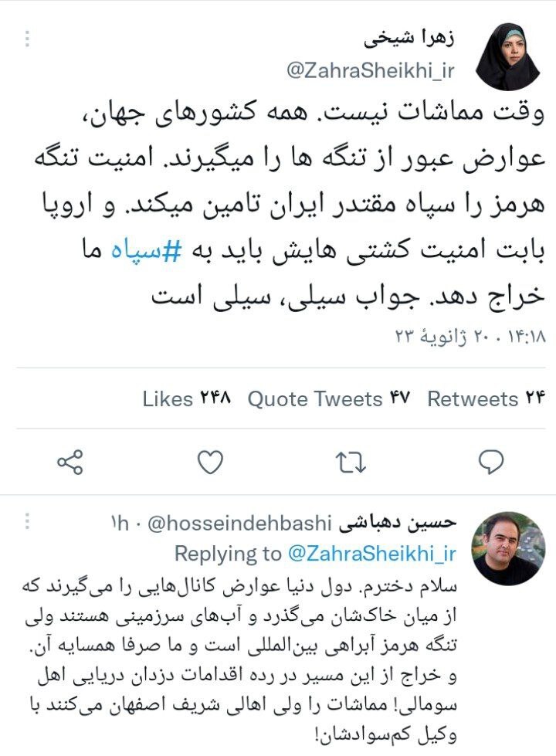Open the three-dot menu on Hossein Dehbashi's reply
The height and width of the screenshot is (756, 556).
[28, 520]
